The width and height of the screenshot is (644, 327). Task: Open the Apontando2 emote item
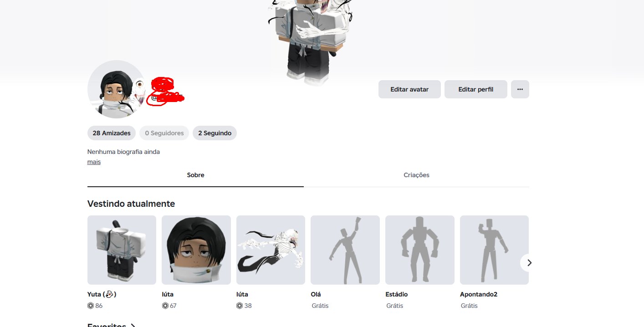[494, 250]
